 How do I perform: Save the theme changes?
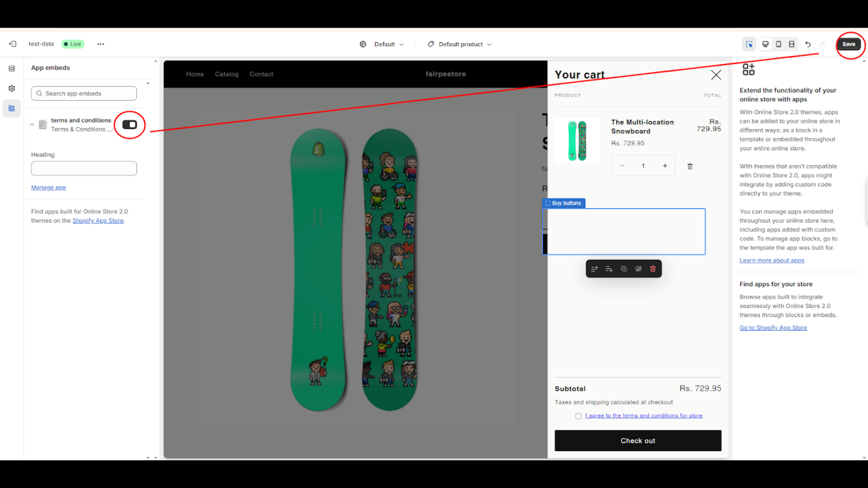click(x=848, y=44)
